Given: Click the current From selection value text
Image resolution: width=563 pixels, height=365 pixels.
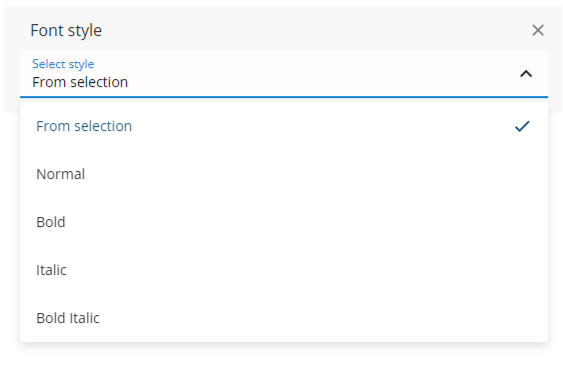Looking at the screenshot, I should tap(80, 82).
